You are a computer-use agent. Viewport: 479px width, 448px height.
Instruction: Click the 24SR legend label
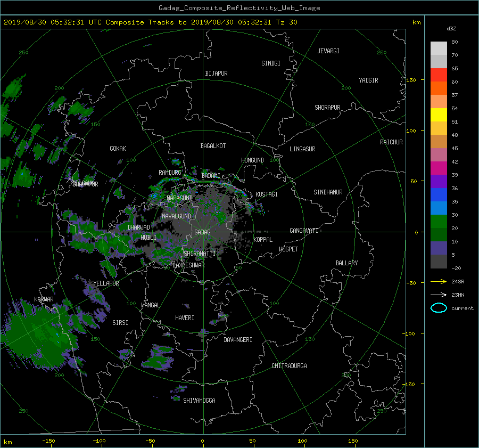coord(458,282)
